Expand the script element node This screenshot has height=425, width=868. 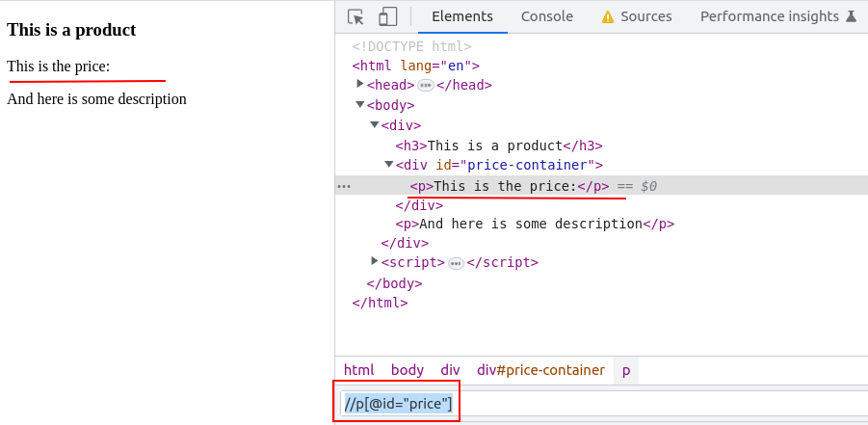[375, 261]
